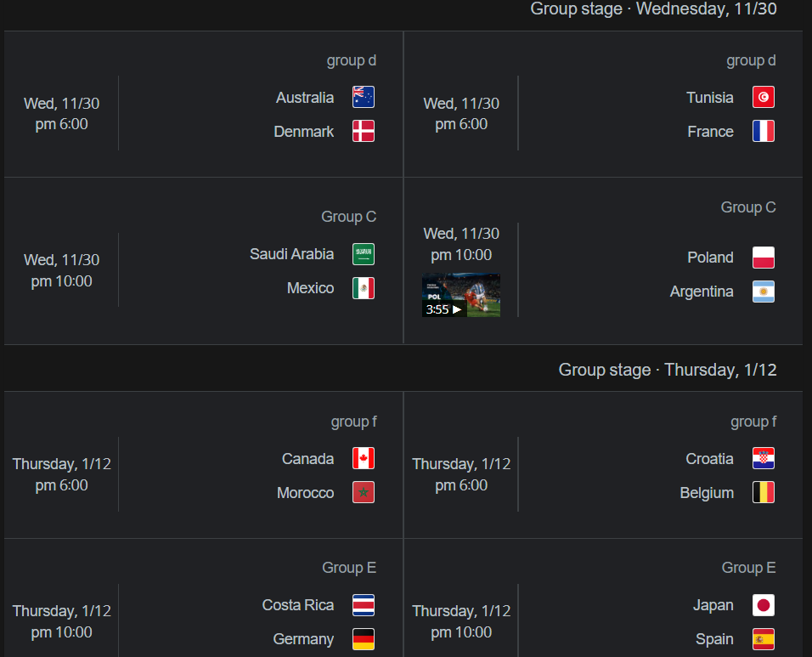Click the Argentina flag icon
Viewport: 812px width, 657px height.
[763, 292]
